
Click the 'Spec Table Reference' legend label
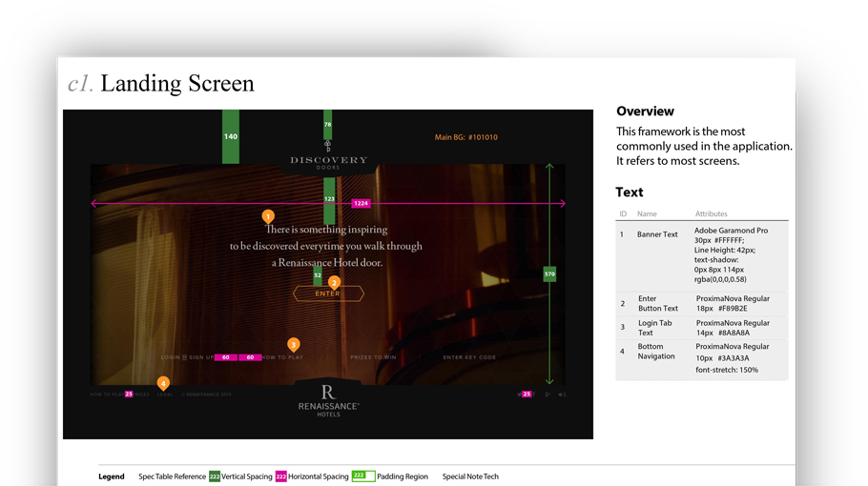click(x=172, y=476)
